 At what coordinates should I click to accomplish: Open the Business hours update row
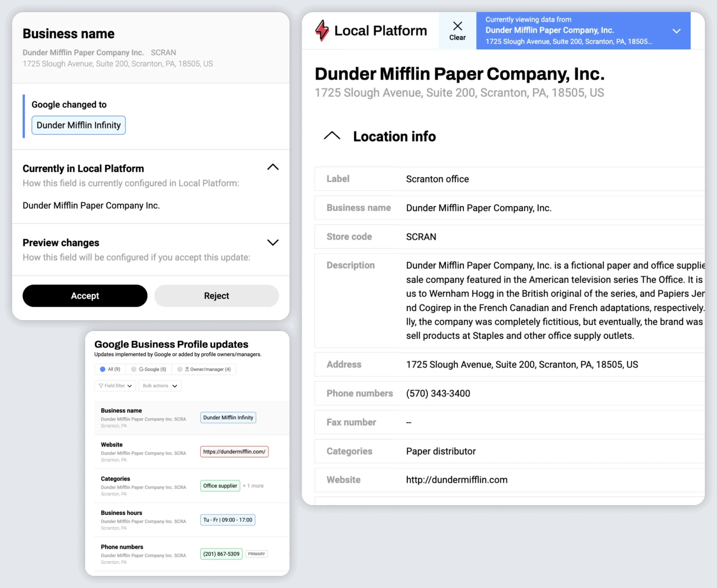click(191, 519)
